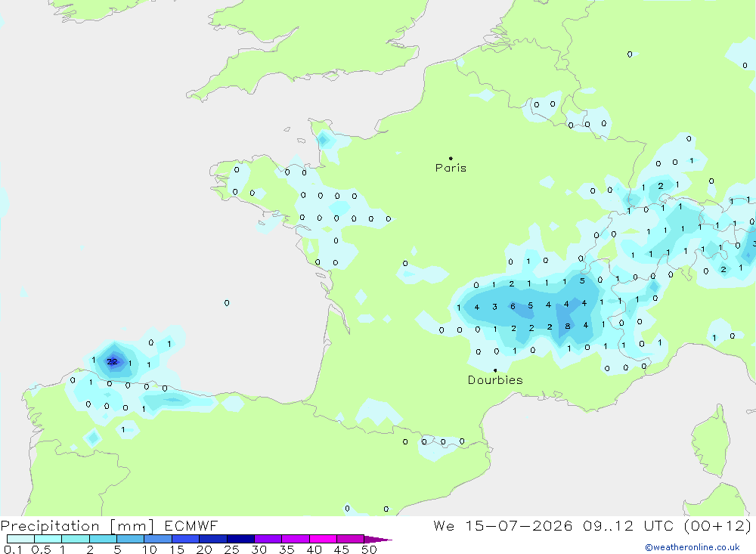Click the date '15-07-2026' in the footer
This screenshot has width=756, height=554.
pyautogui.click(x=519, y=525)
